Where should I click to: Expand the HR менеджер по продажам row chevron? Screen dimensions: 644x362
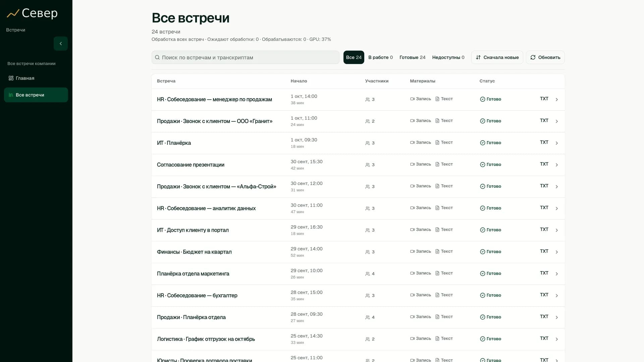pos(557,100)
